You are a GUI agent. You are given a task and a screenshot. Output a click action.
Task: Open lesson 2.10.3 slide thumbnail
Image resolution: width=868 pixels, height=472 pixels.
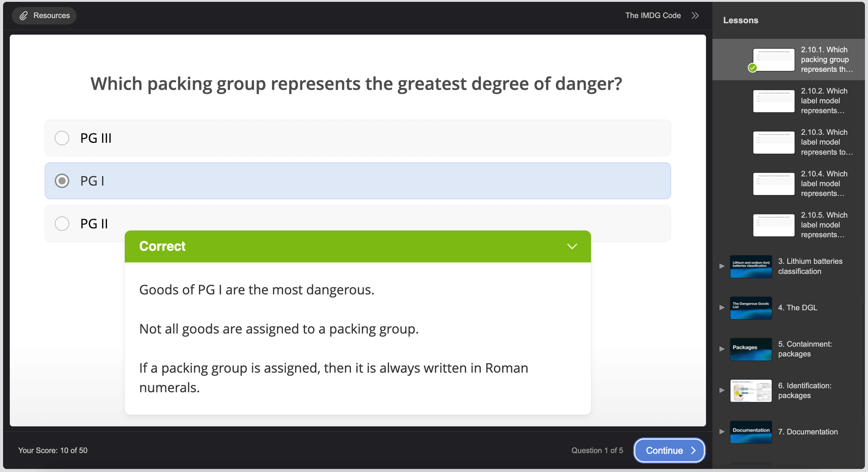tap(773, 142)
